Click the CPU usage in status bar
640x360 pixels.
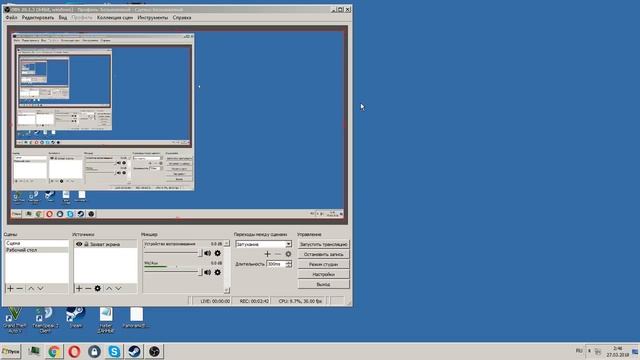coord(300,301)
